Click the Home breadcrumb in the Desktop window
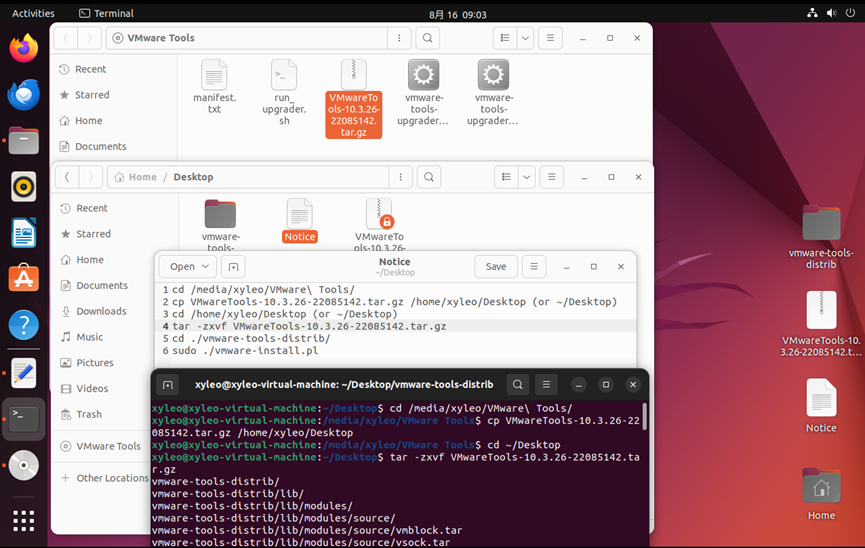Viewport: 865px width, 548px height. coord(136,177)
